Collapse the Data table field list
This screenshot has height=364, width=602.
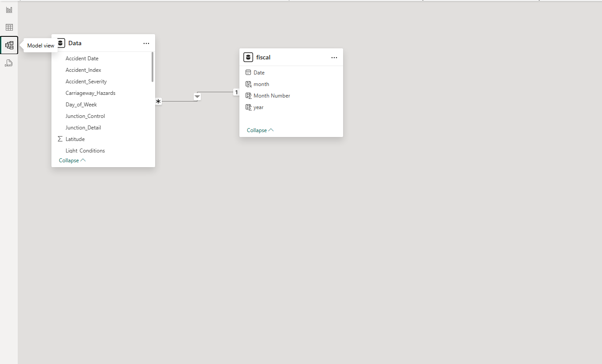(72, 160)
